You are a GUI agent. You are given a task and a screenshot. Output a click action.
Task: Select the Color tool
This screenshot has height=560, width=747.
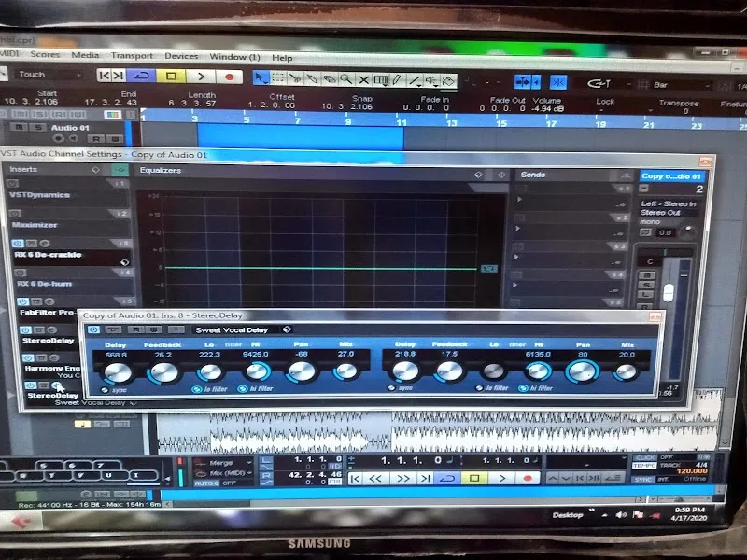[448, 81]
